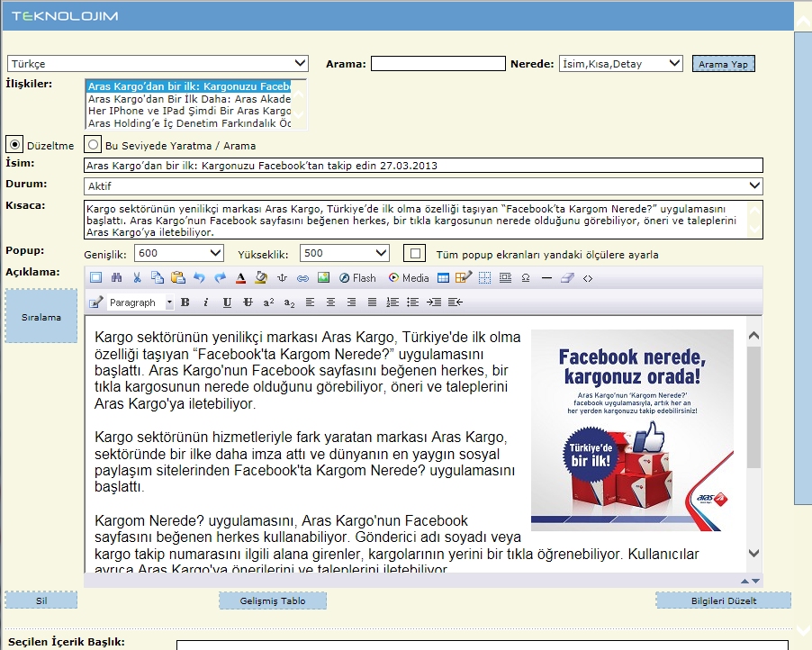The image size is (812, 650).
Task: Insert an image using the picture icon
Action: pos(324,277)
